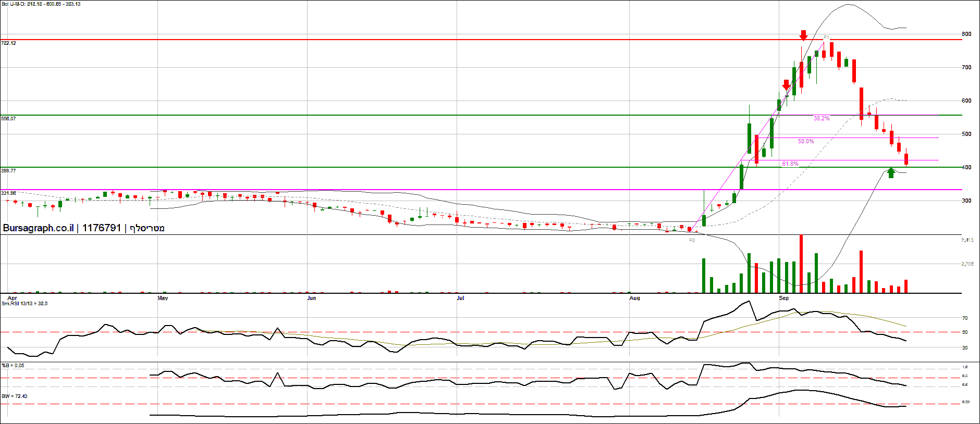Click the Aug month label on time axis
Screen dimensions: 980x424
634,298
